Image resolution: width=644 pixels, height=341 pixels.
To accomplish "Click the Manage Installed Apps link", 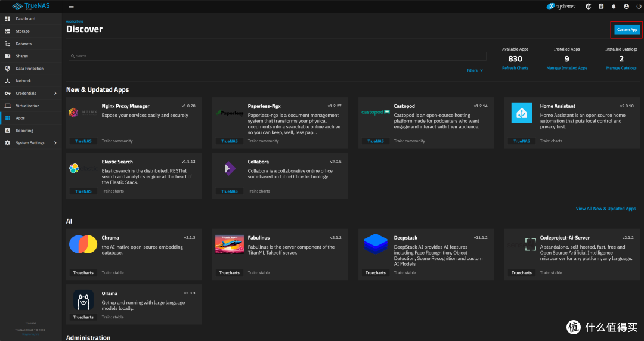I will (567, 68).
